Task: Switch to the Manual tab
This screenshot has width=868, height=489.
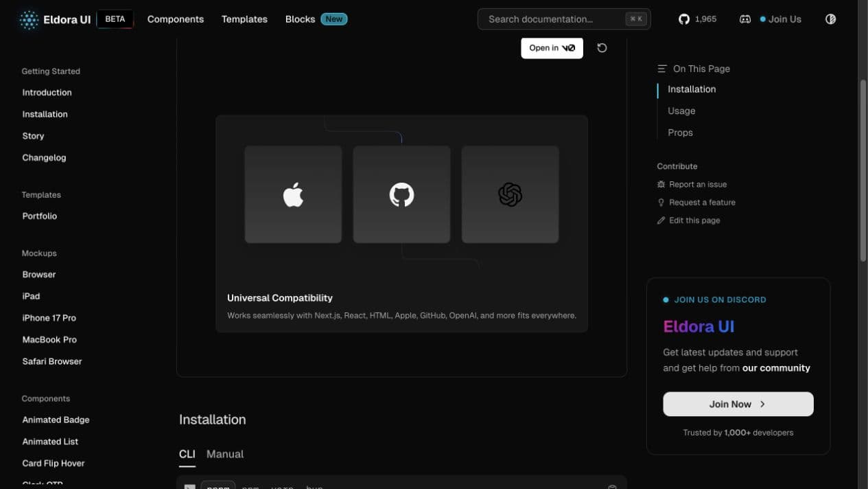Action: [x=225, y=454]
